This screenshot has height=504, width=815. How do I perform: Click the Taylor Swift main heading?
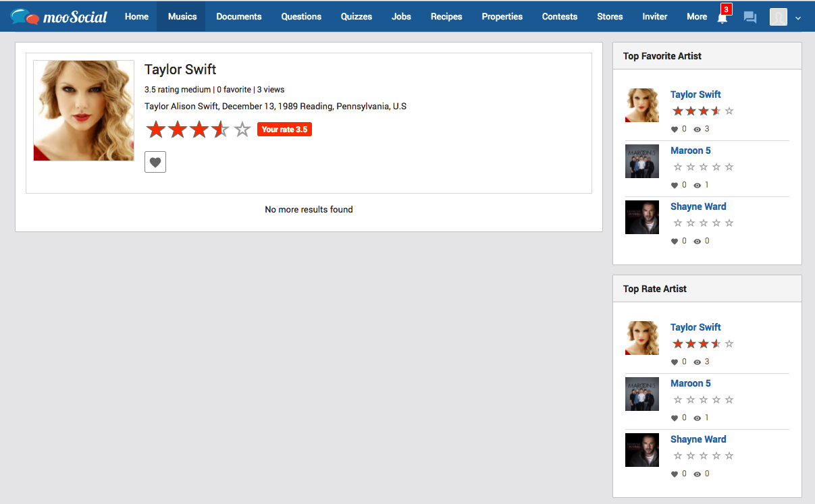(180, 69)
